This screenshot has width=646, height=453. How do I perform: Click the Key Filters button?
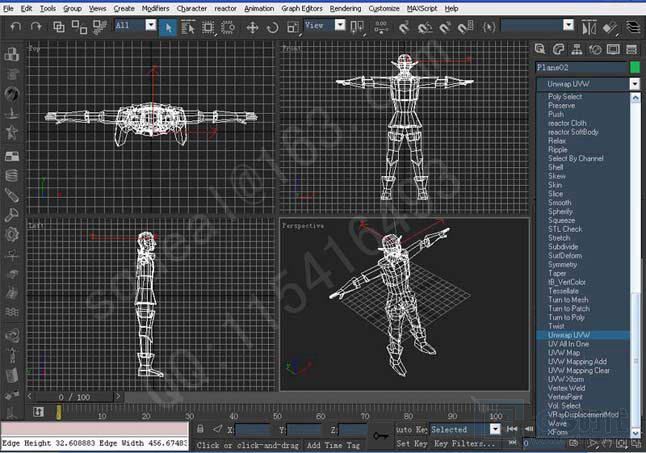(465, 444)
